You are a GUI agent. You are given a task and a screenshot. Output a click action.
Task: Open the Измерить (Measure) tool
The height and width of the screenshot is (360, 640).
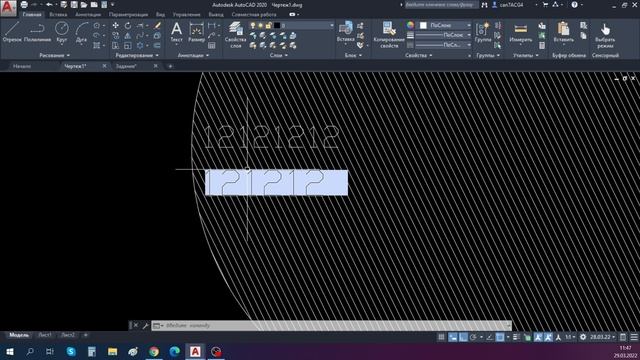(521, 32)
